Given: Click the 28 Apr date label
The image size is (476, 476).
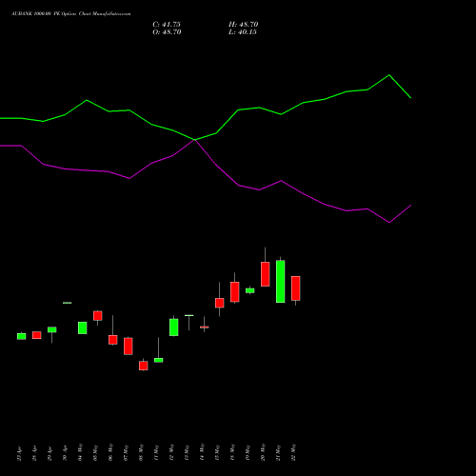Looking at the screenshot, I should [x=35, y=453].
